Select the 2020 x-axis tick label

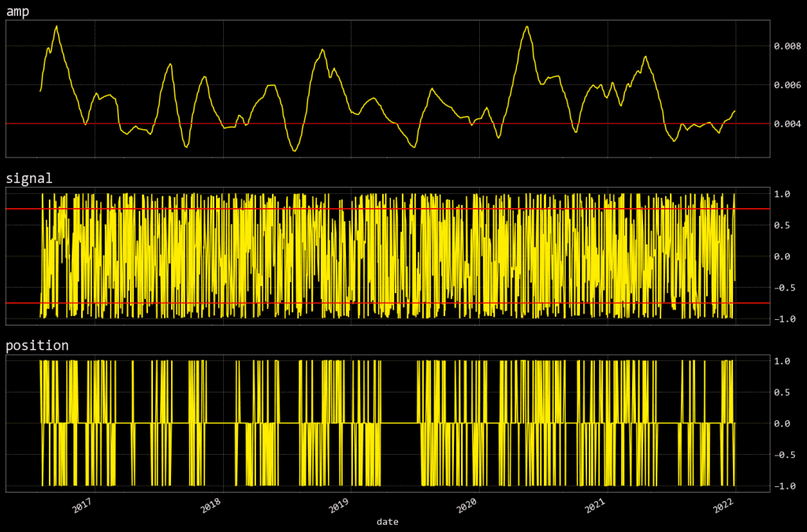pyautogui.click(x=467, y=505)
